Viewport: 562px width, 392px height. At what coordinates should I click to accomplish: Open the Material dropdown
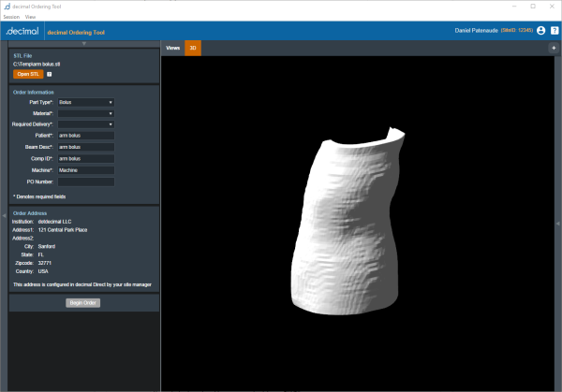click(86, 113)
